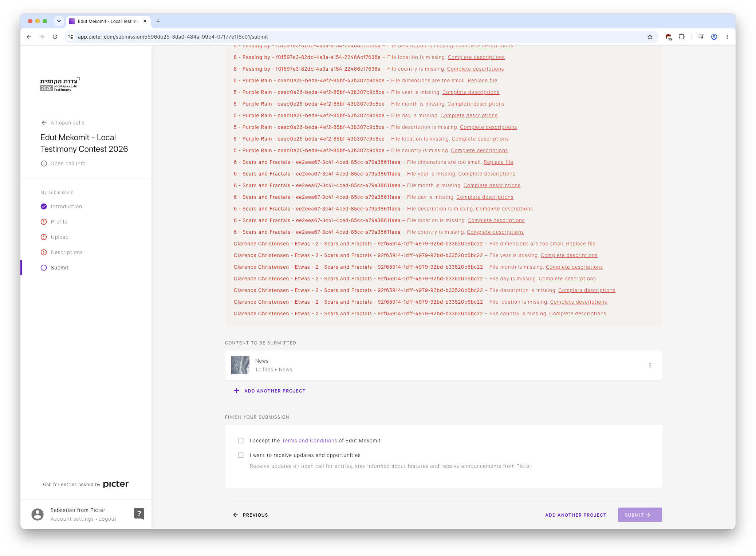Click Replace file for 6 - Scars and Fractals
The width and height of the screenshot is (756, 556).
click(498, 162)
